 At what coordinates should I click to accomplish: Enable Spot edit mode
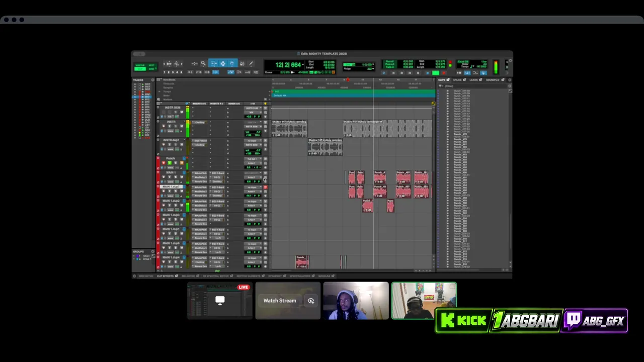151,65
